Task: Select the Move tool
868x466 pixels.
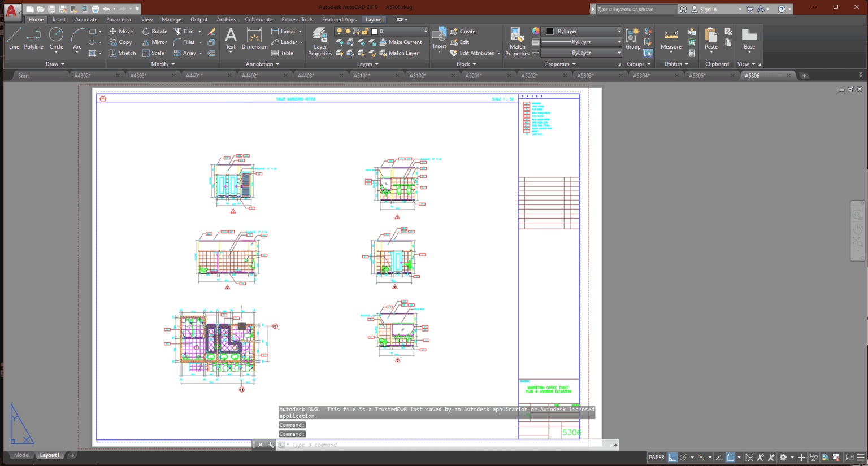Action: (121, 31)
